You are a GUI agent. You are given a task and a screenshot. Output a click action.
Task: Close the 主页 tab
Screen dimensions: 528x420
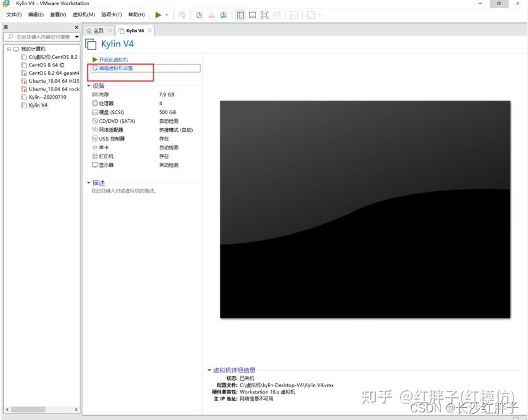(x=110, y=30)
